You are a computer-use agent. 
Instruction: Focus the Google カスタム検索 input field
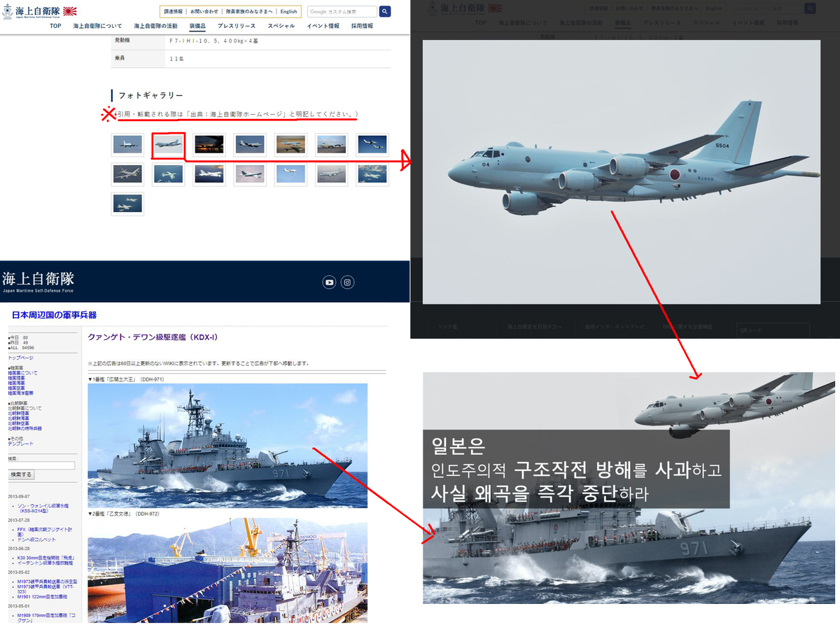click(x=341, y=12)
